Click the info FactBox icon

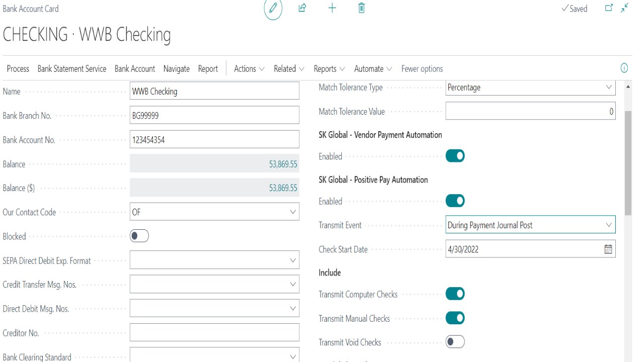click(624, 68)
